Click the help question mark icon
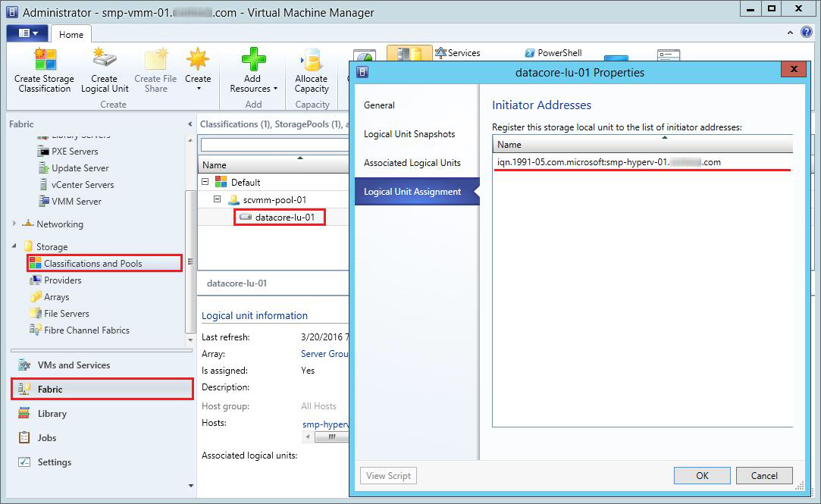This screenshot has width=821, height=504. pos(807,33)
